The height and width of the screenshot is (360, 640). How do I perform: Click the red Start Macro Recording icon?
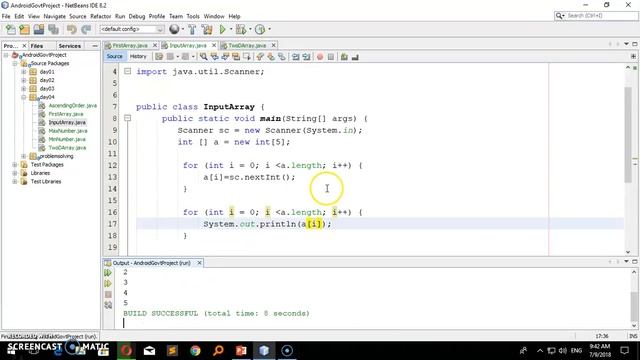pos(320,57)
